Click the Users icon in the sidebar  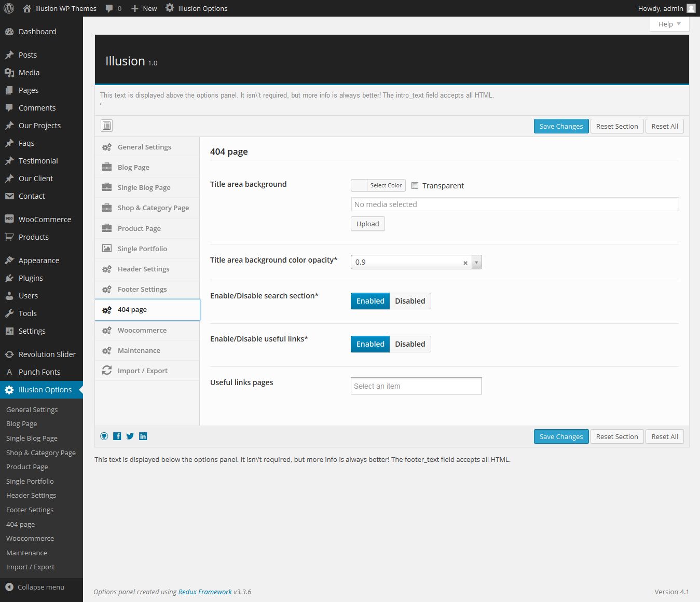coord(9,296)
